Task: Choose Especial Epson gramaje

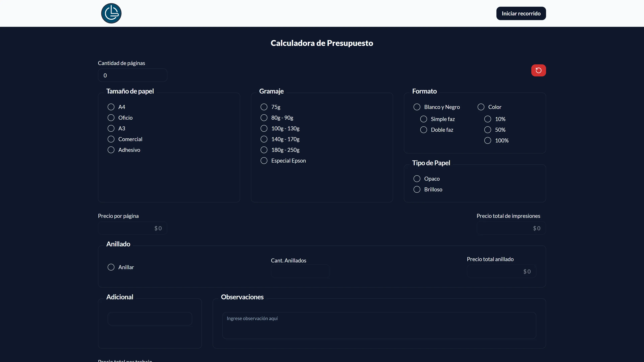Action: click(x=264, y=161)
